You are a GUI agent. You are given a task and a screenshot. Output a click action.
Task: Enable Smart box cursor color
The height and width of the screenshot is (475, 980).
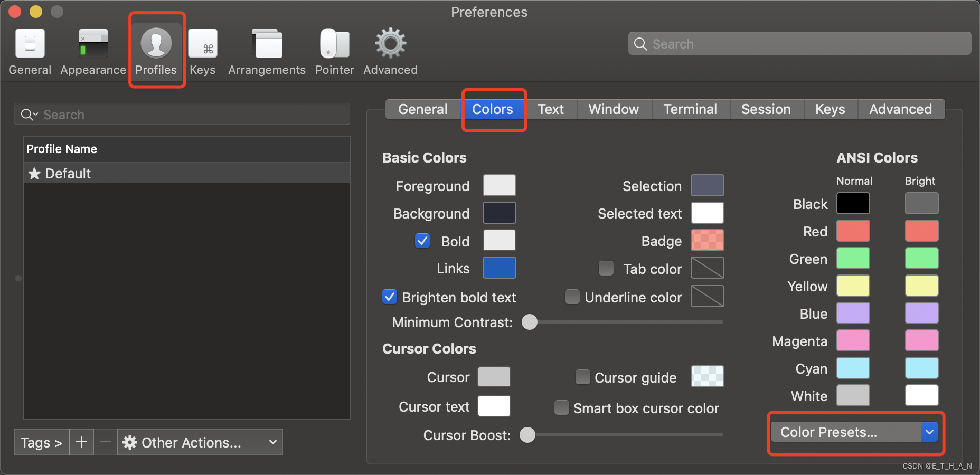pos(561,407)
